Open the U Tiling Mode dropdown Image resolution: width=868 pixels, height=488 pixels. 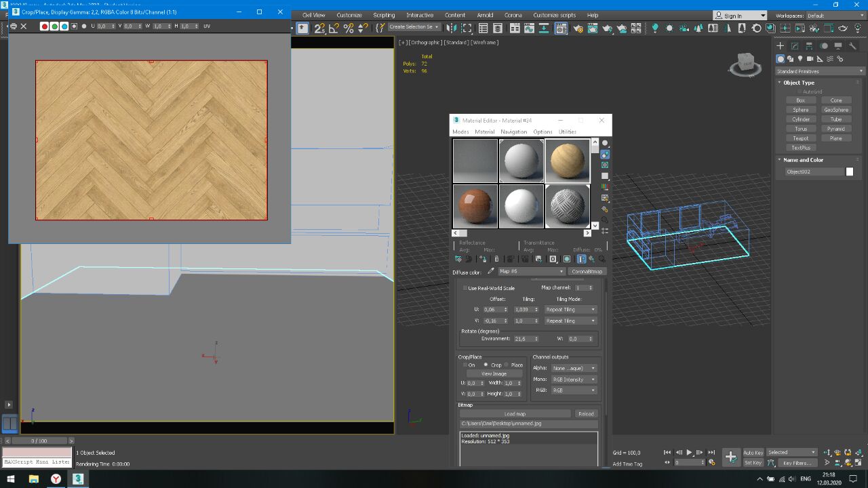click(x=570, y=309)
